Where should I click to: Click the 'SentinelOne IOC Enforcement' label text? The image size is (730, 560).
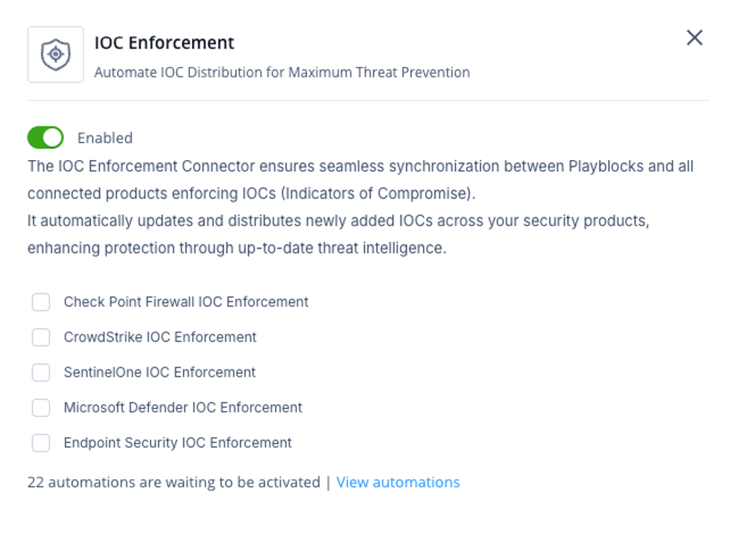159,372
